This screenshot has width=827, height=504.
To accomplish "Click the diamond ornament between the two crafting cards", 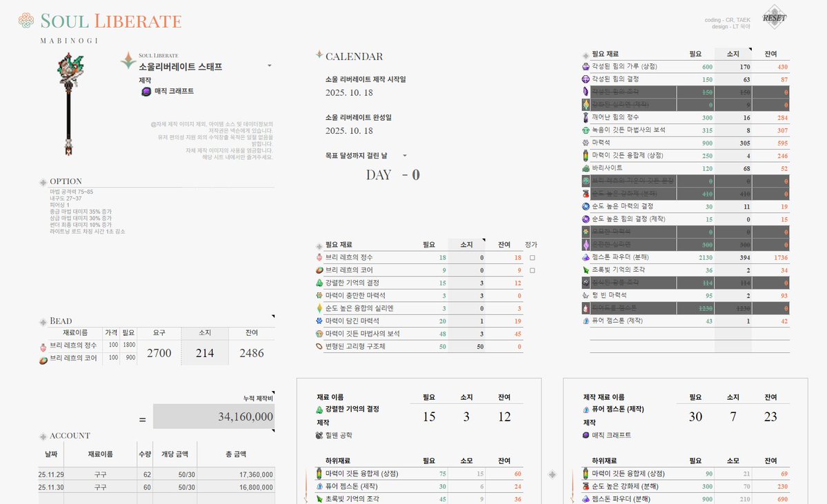I will click(552, 474).
